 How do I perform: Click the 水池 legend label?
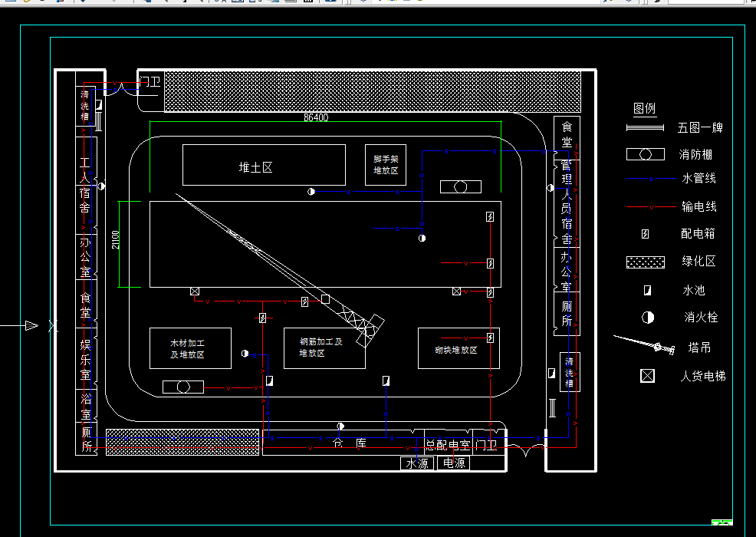[694, 290]
